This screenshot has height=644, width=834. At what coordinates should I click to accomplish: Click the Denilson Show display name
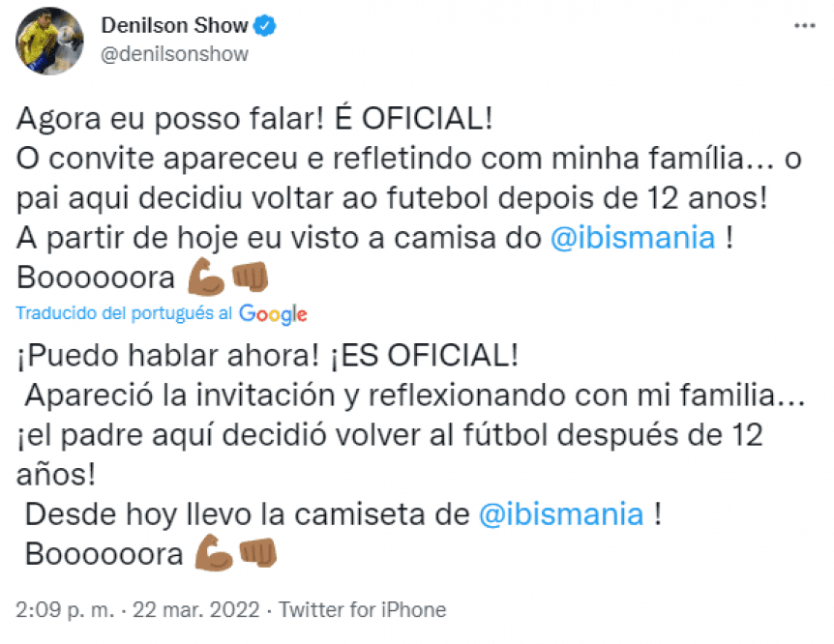(x=173, y=26)
